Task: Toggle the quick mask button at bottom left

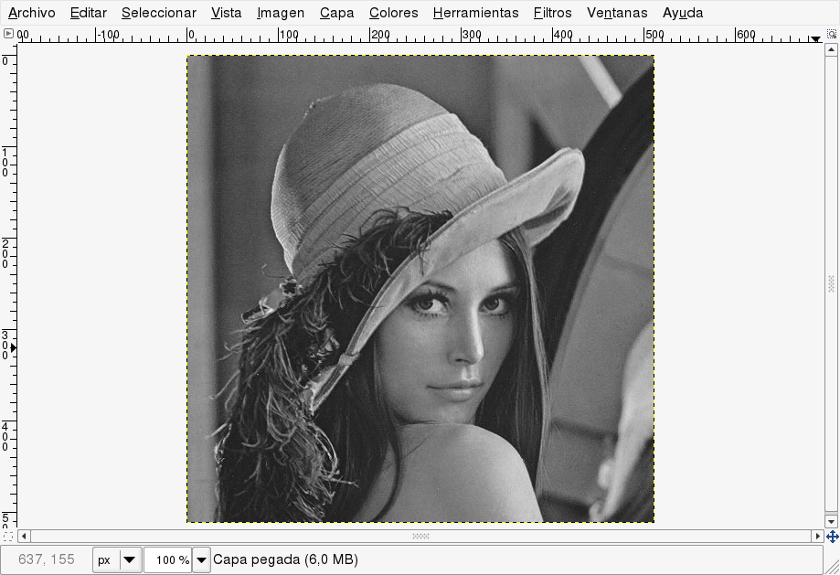Action: tap(8, 536)
